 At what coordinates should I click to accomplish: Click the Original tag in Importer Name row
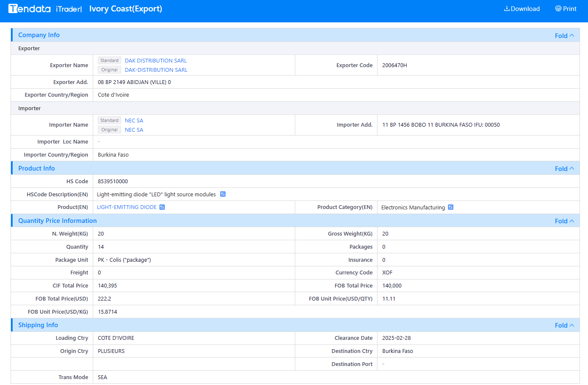pos(110,130)
